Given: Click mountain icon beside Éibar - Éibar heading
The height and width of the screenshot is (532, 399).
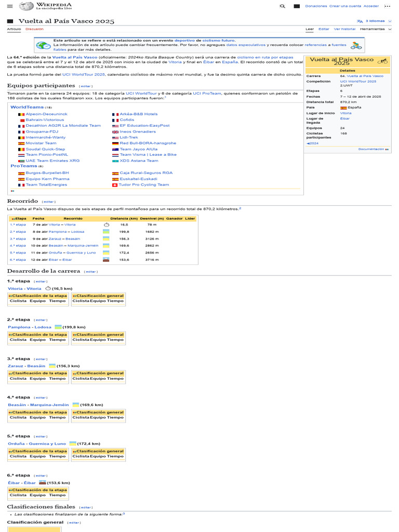Looking at the screenshot, I should point(43,483).
